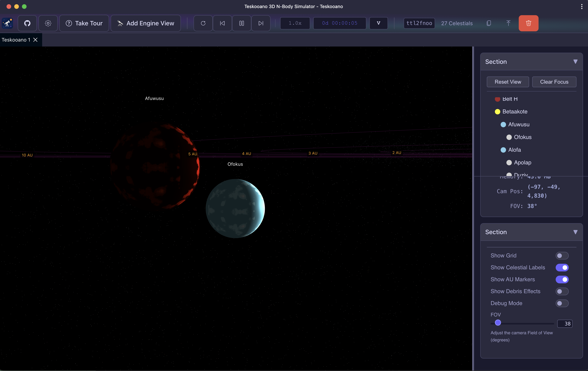Screen dimensions: 588x371
Task: Select Betaakote in the celestial list
Action: [x=515, y=112]
